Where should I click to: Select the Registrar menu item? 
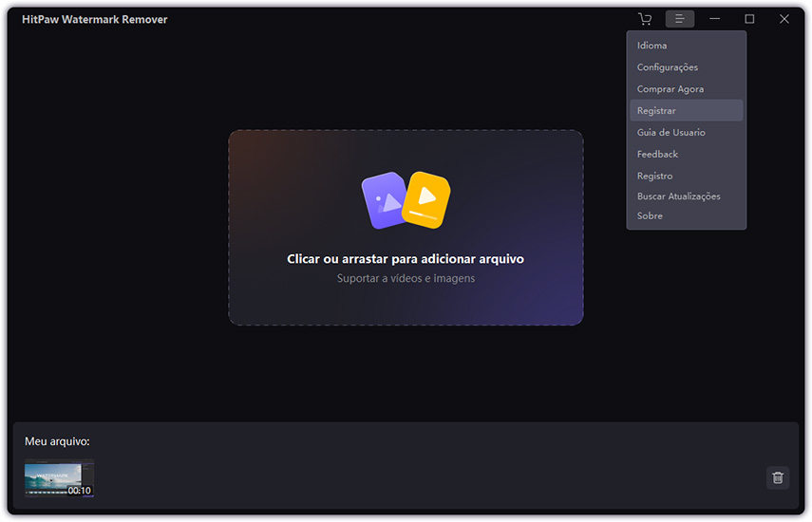(x=686, y=111)
